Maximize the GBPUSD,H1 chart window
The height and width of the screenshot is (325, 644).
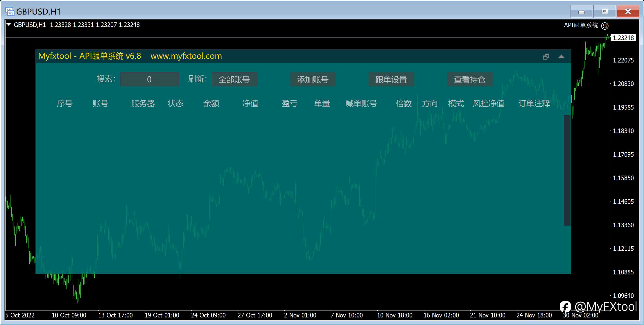[x=605, y=12]
